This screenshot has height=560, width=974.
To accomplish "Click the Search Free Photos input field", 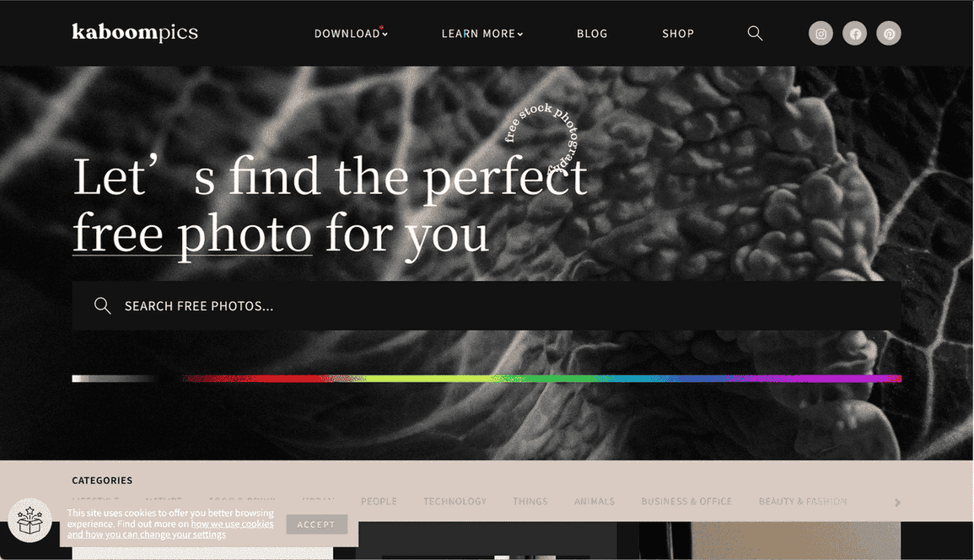I will (487, 306).
